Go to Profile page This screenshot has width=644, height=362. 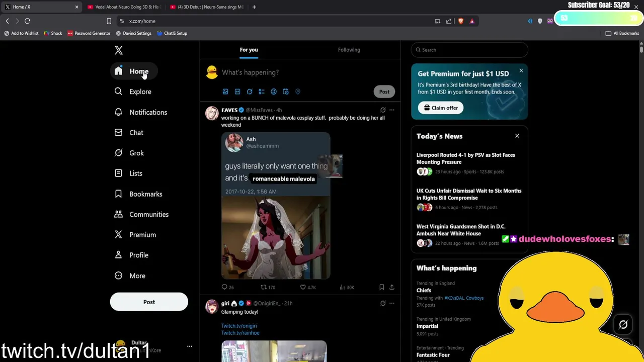131,255
